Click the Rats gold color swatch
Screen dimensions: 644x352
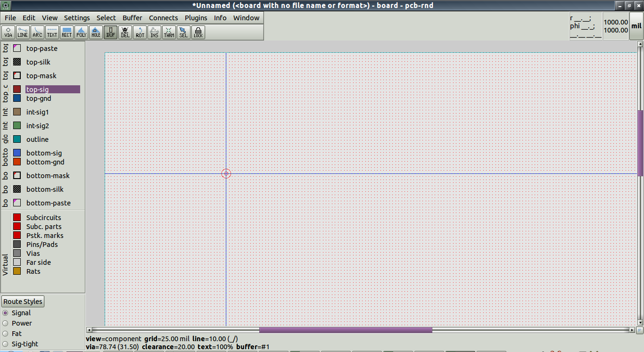coord(17,271)
